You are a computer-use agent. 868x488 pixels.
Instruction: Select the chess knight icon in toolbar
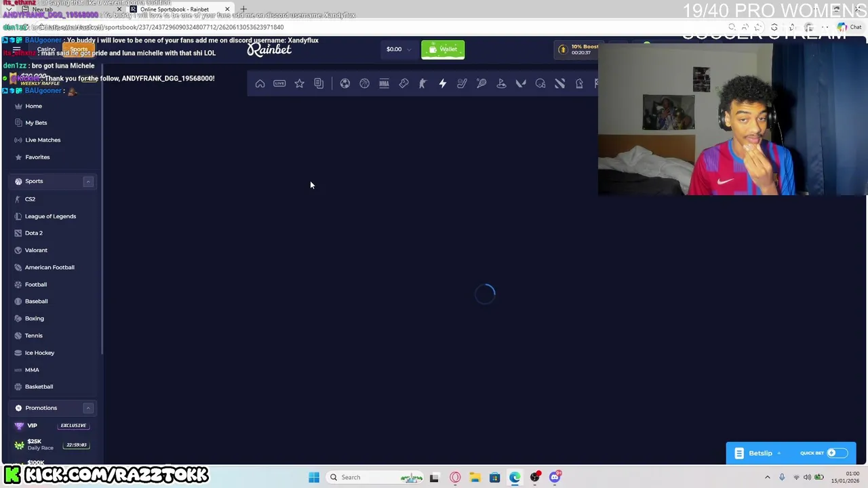pyautogui.click(x=579, y=83)
